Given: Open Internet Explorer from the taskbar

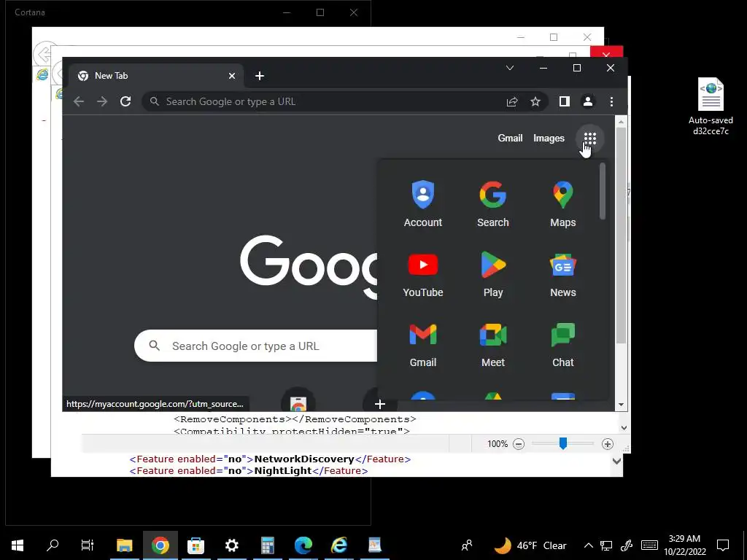Looking at the screenshot, I should [x=338, y=545].
